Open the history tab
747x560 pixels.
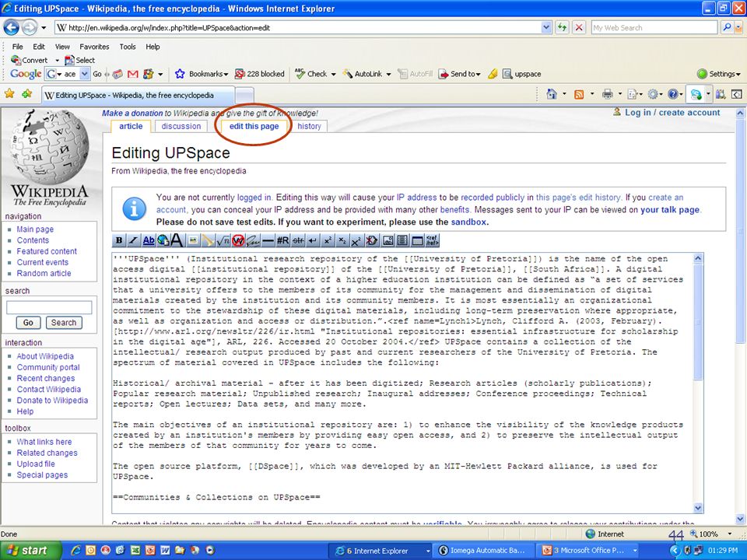pos(309,126)
